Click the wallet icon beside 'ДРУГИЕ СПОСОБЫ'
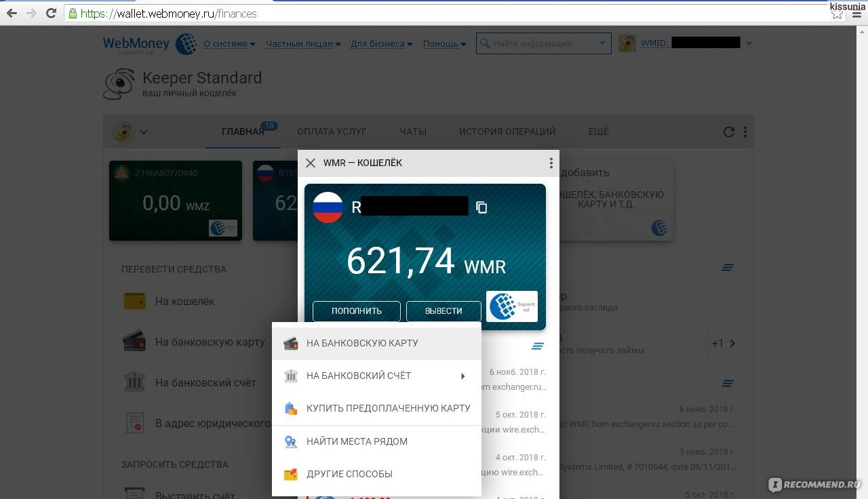 click(x=291, y=474)
